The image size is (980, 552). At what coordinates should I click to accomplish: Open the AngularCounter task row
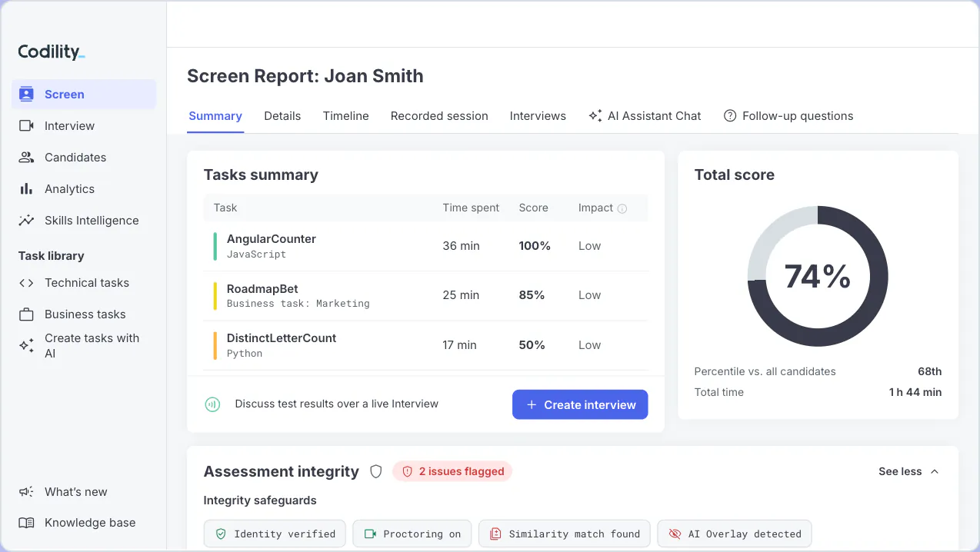[x=426, y=246]
